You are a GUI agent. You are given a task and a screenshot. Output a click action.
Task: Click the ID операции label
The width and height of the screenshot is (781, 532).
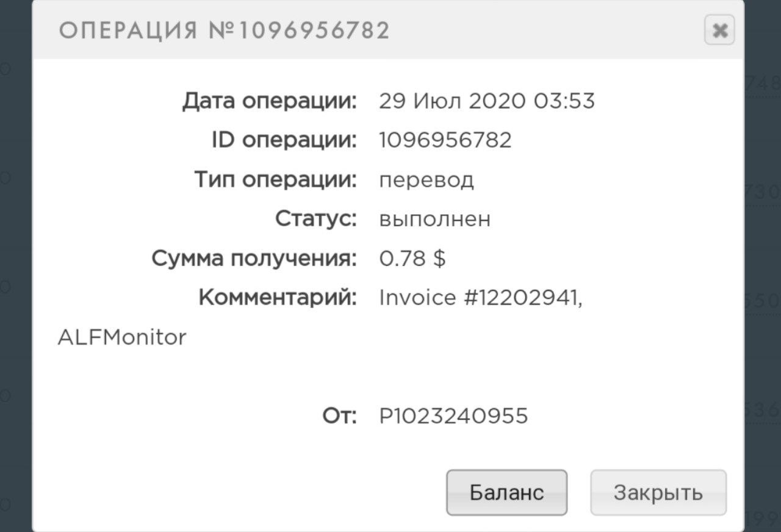point(284,140)
